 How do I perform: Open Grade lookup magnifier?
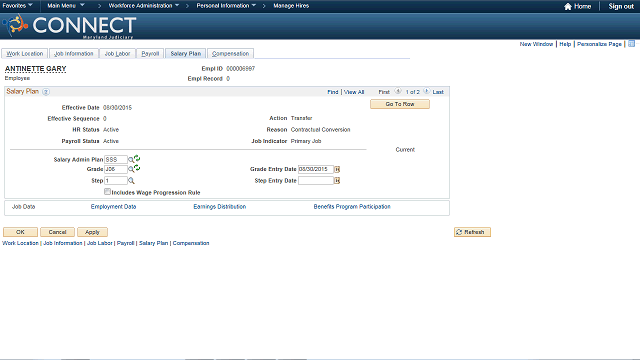click(x=131, y=169)
